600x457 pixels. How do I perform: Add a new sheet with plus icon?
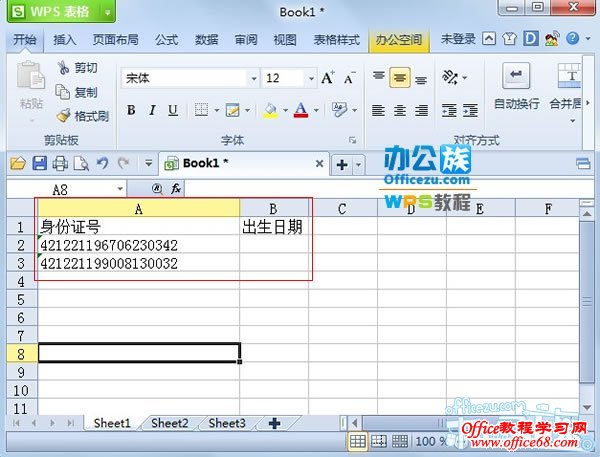click(274, 423)
